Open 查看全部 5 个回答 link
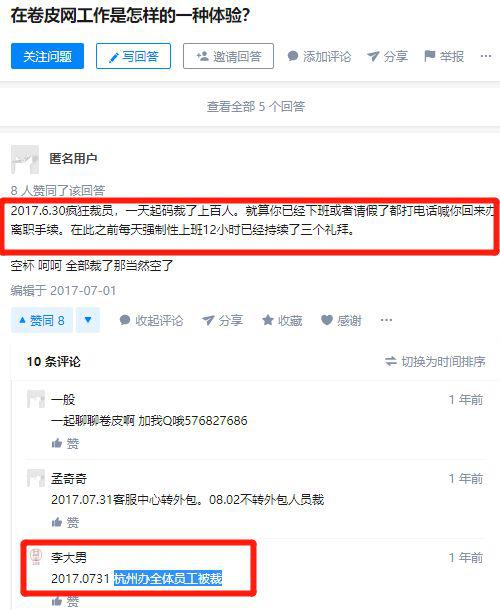 [256, 106]
